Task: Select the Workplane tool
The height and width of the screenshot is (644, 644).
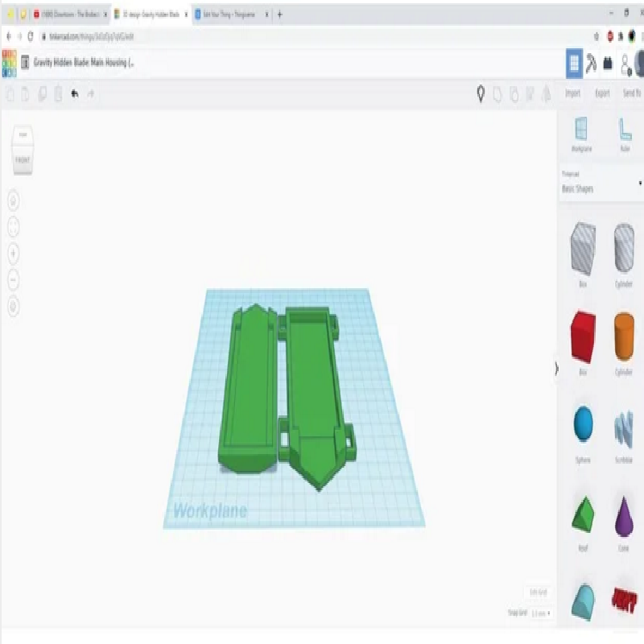Action: click(x=581, y=134)
